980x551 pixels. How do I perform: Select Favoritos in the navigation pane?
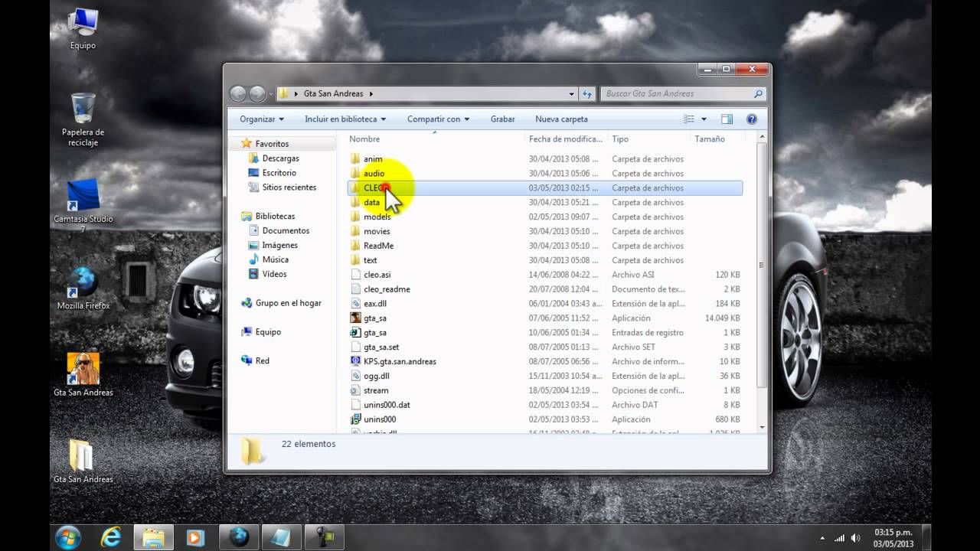272,144
